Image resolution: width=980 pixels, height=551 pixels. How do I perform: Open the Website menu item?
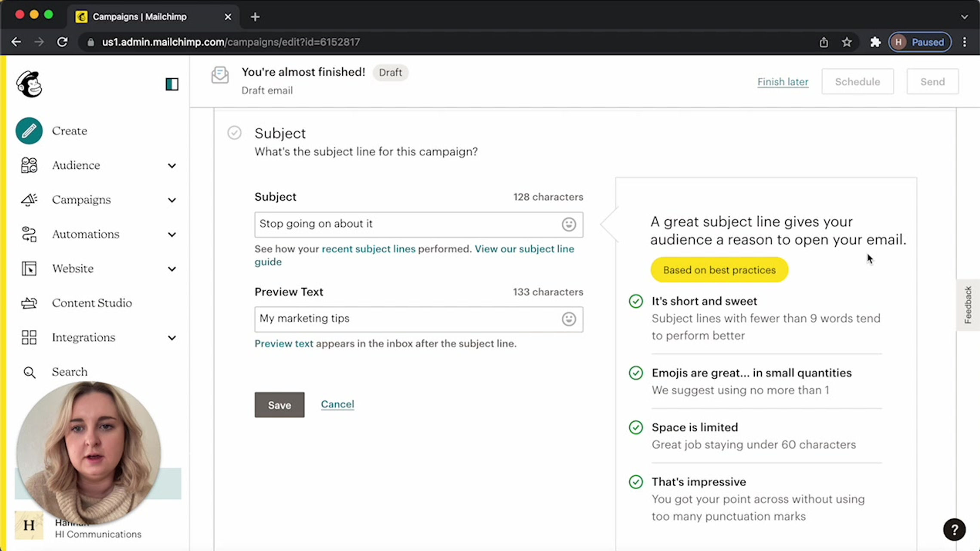(73, 269)
